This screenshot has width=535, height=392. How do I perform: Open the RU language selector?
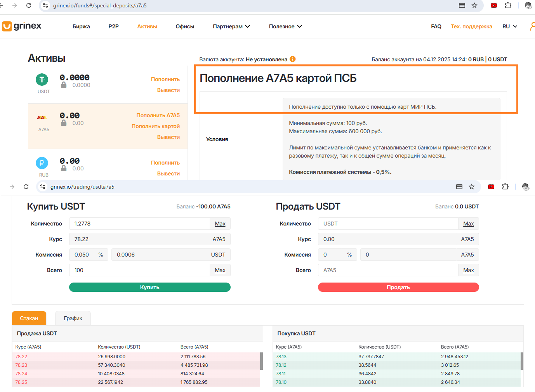(x=510, y=26)
